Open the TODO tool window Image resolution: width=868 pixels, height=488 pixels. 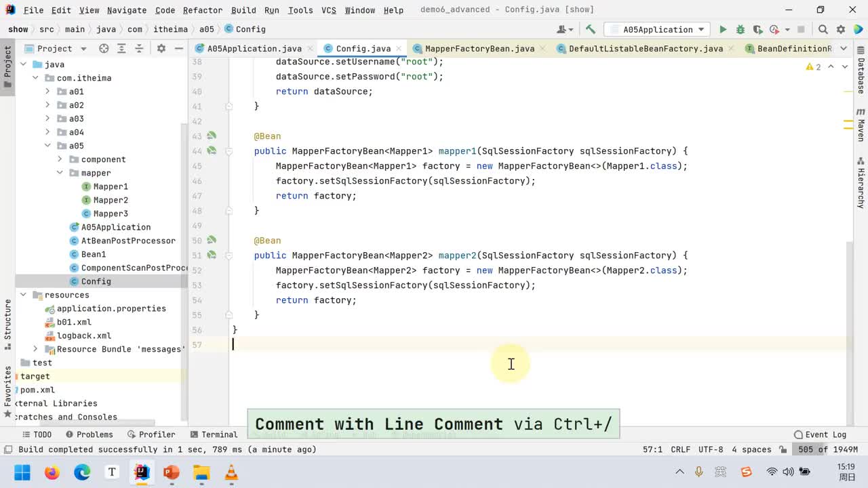pos(37,434)
